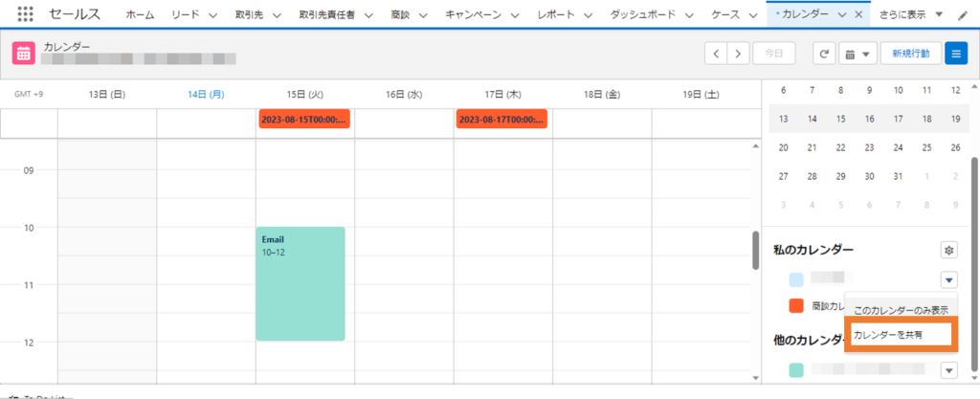Expand レポート chevron menu
This screenshot has height=399, width=980.
click(589, 15)
